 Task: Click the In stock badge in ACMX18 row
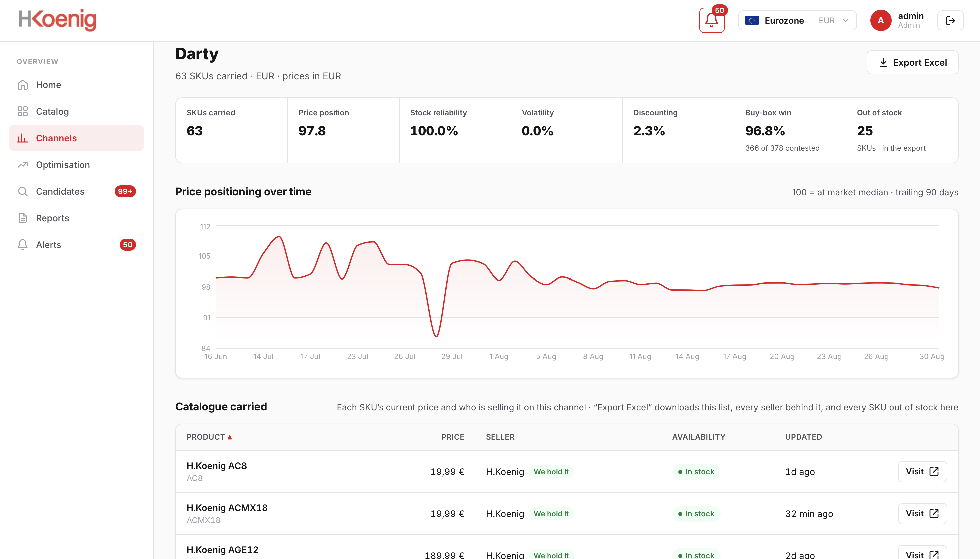pos(696,514)
